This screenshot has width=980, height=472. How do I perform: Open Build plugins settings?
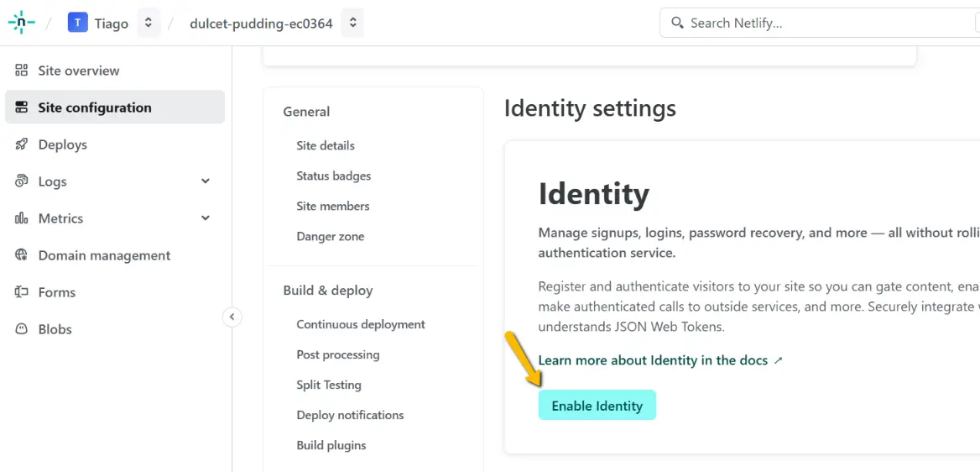(x=331, y=445)
